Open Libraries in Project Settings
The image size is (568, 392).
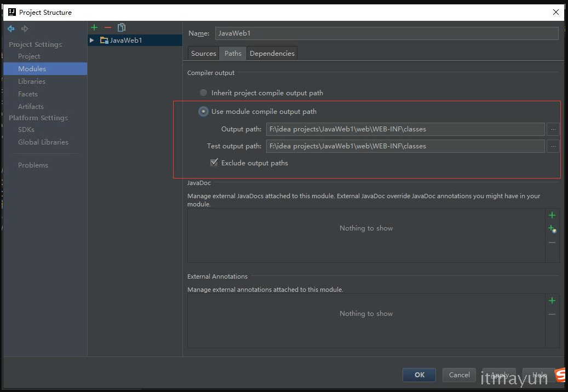(x=32, y=82)
